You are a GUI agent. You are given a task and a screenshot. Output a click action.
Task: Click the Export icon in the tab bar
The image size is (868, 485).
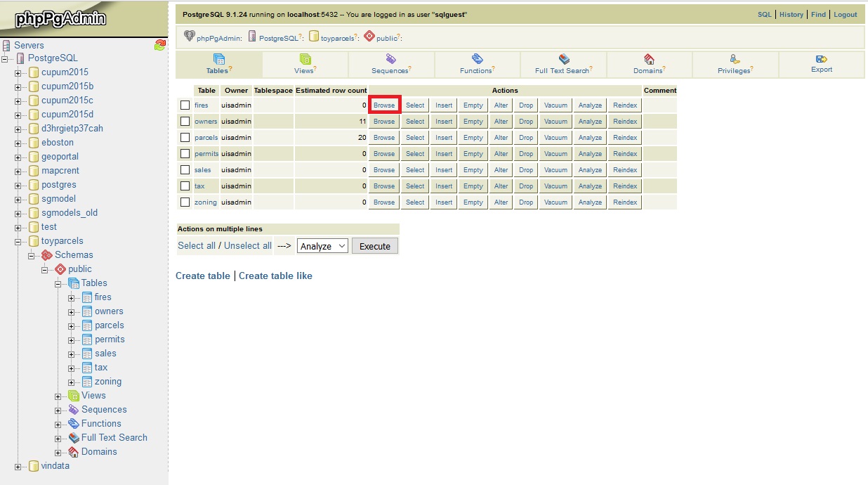[821, 59]
